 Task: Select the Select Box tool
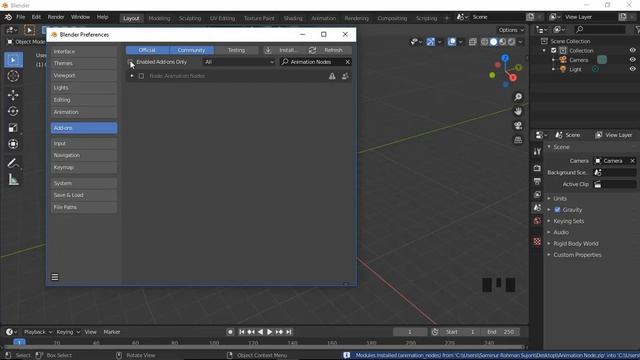tap(13, 60)
